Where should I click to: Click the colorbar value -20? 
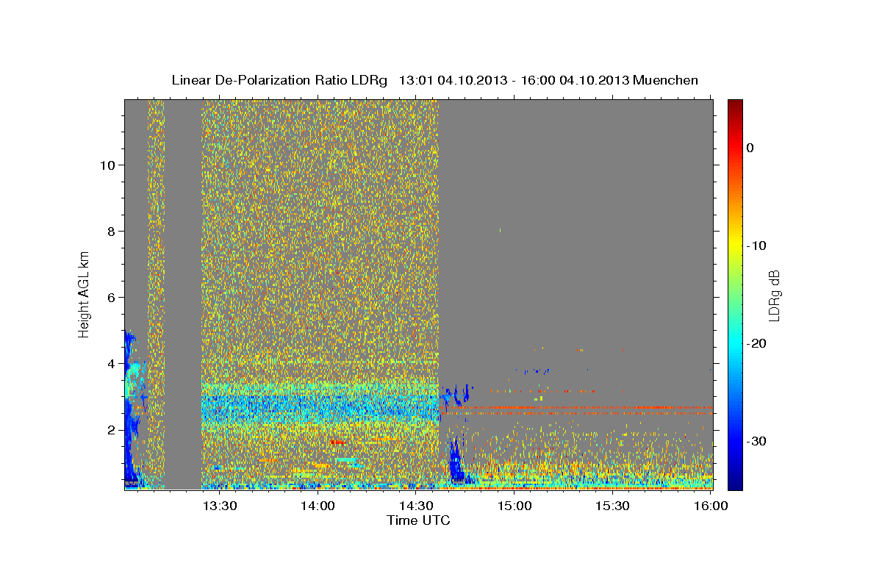click(756, 343)
